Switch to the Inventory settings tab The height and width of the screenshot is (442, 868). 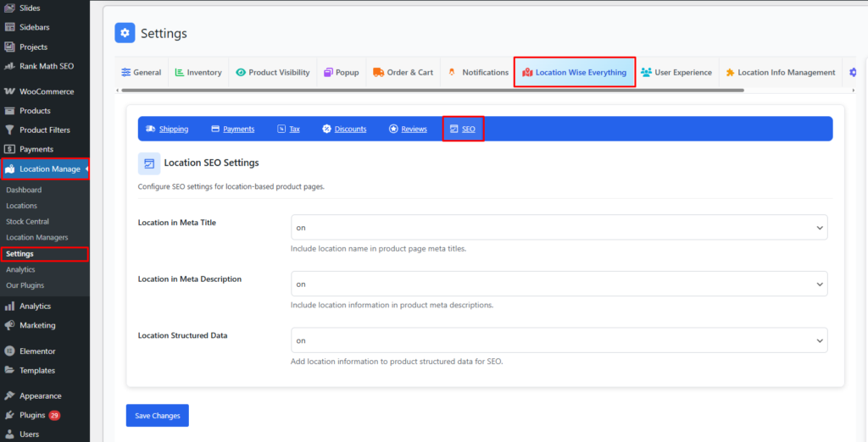[198, 73]
